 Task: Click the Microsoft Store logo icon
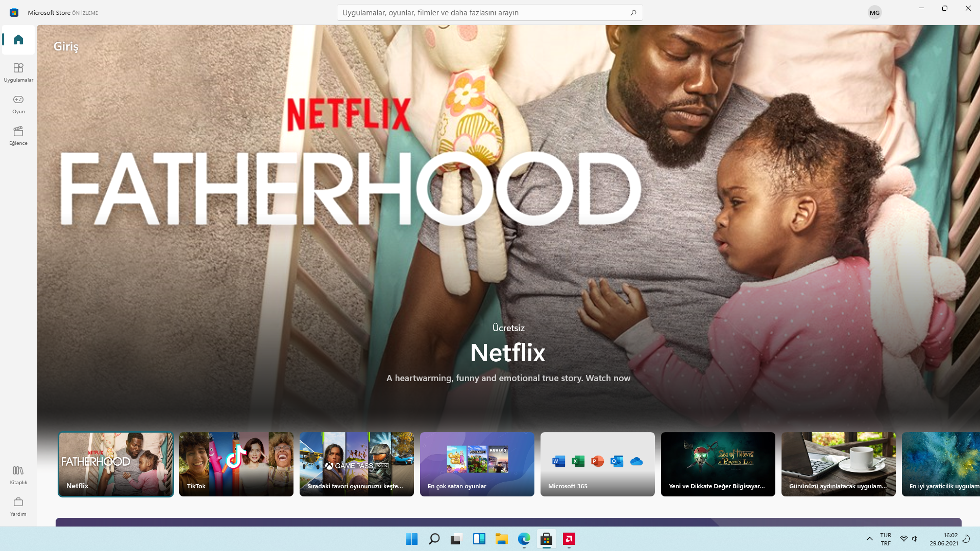[14, 13]
